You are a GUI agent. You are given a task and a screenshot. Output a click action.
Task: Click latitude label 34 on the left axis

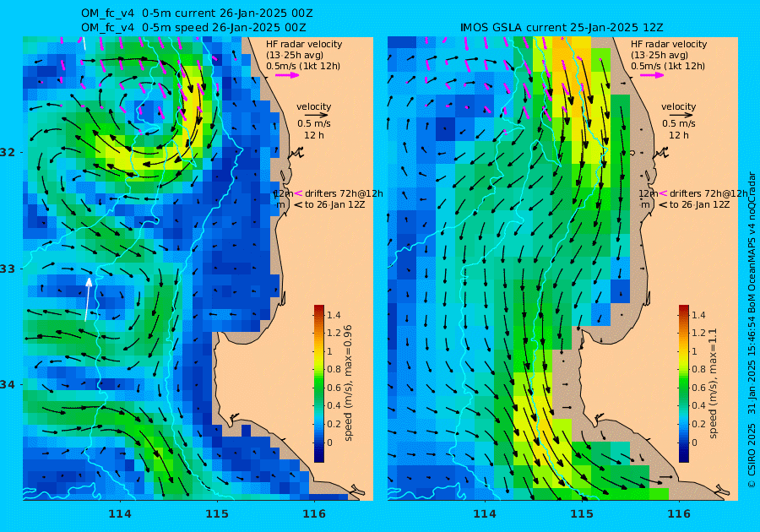[8, 385]
